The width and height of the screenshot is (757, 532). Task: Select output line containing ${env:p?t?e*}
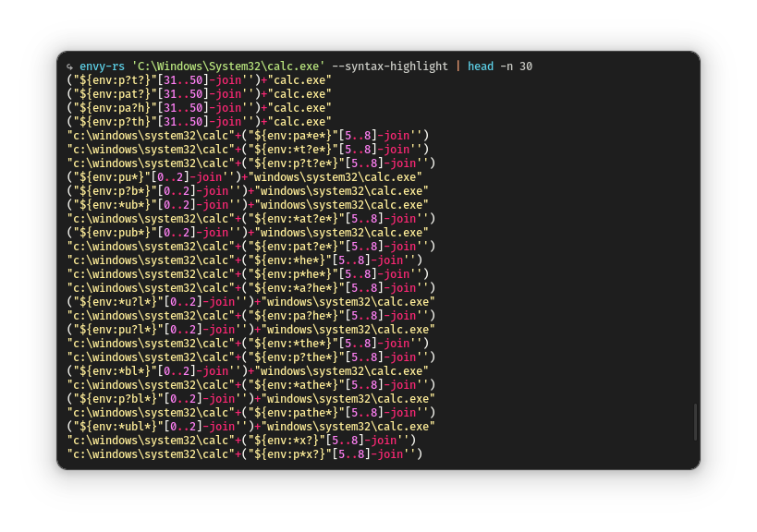click(251, 163)
